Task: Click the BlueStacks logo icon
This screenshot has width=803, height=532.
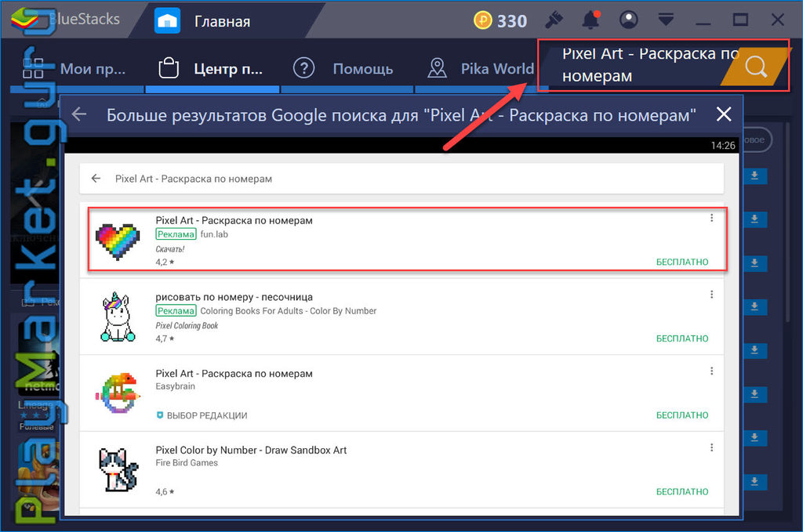Action: [x=26, y=20]
